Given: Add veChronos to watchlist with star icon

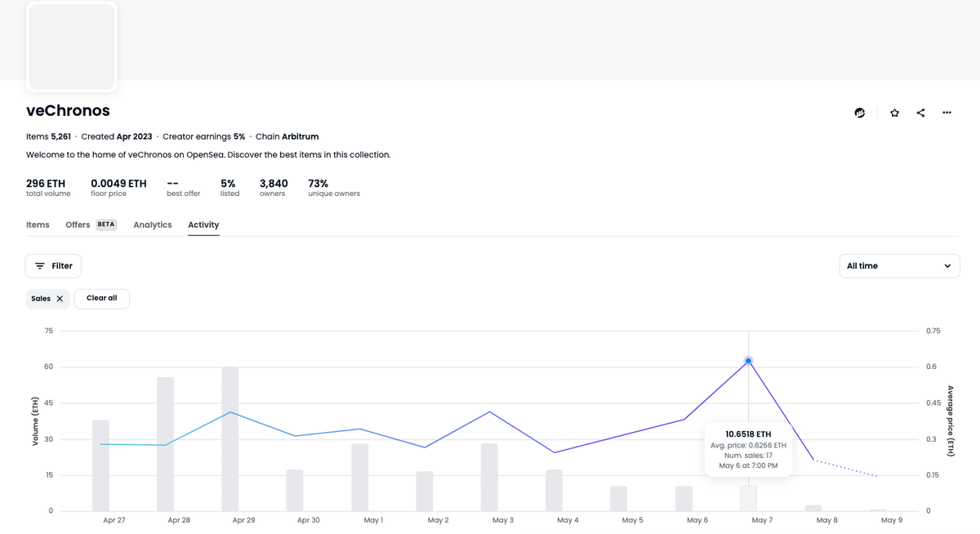Looking at the screenshot, I should click(x=894, y=113).
